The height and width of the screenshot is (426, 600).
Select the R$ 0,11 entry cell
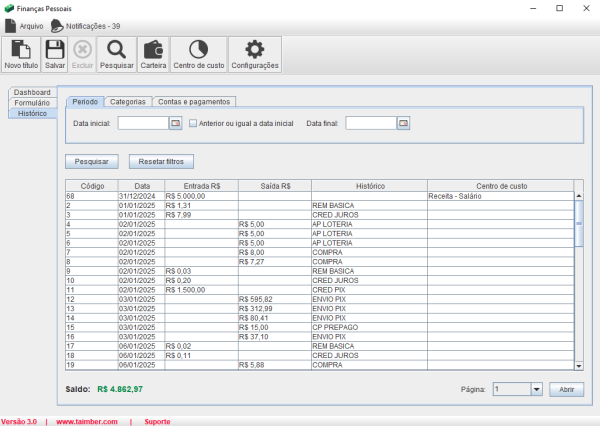[202, 356]
